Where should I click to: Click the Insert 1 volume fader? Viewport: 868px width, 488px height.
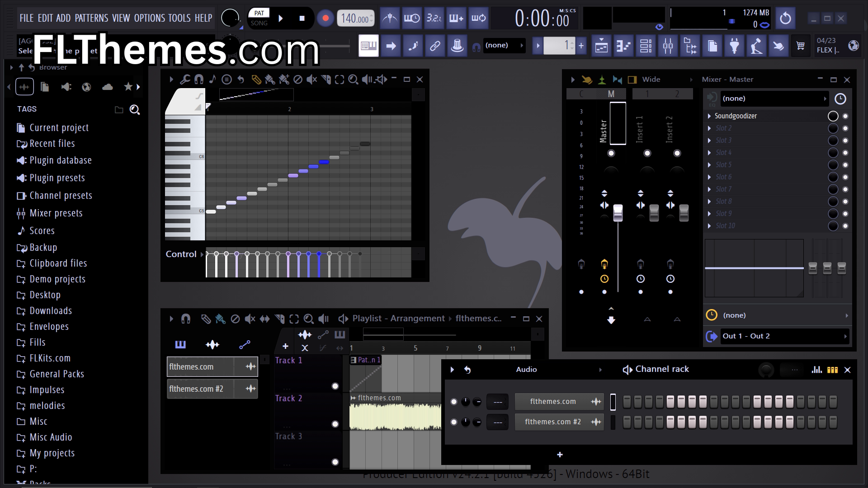(654, 213)
